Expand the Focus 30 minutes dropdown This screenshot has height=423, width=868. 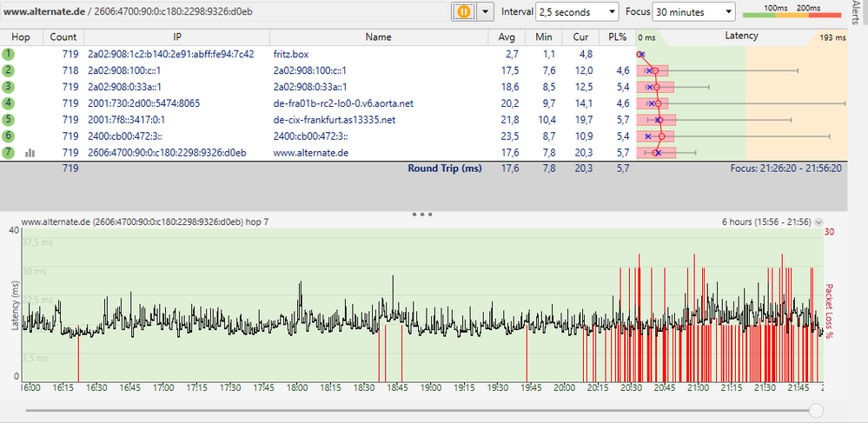pos(693,12)
